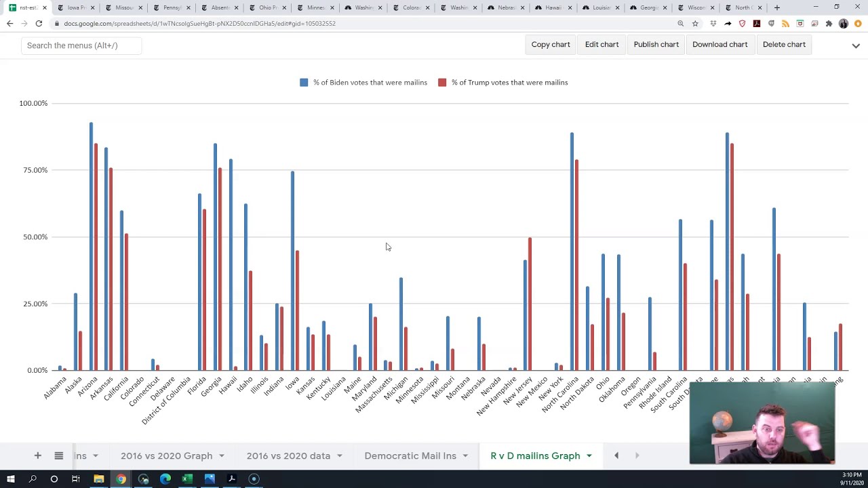Click the Cortana circle on taskbar

54,479
